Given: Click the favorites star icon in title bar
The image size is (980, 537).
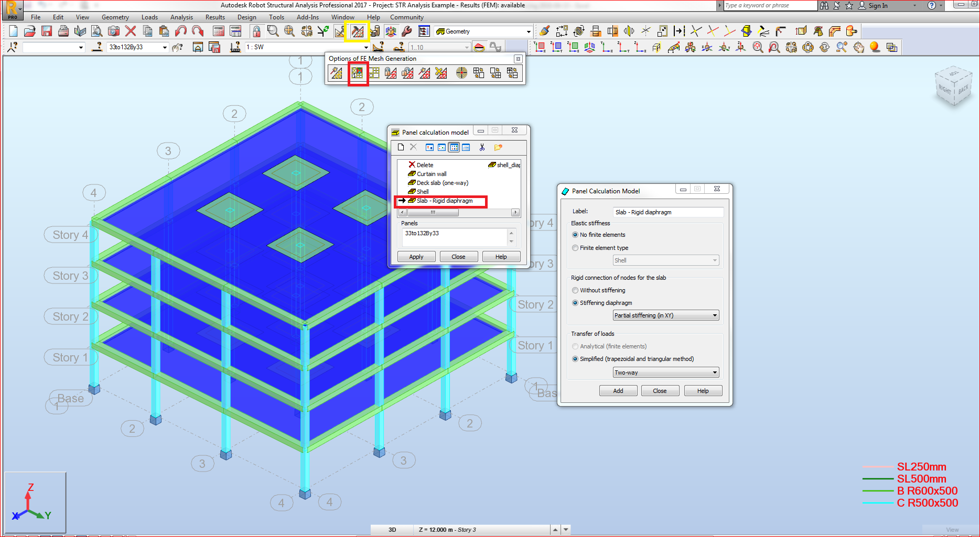Looking at the screenshot, I should click(x=849, y=6).
